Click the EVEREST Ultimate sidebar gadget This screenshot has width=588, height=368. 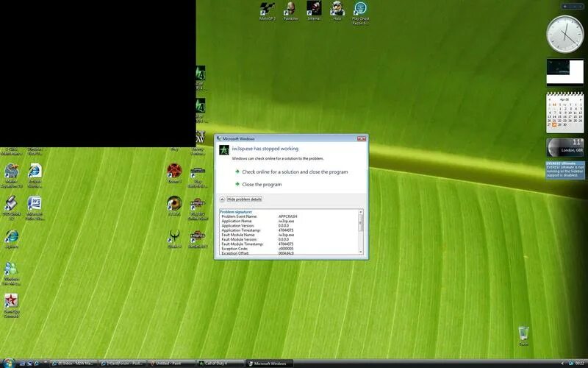coord(564,170)
